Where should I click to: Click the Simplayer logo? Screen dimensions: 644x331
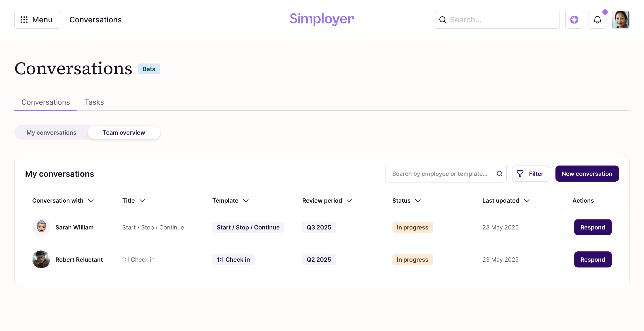[322, 19]
